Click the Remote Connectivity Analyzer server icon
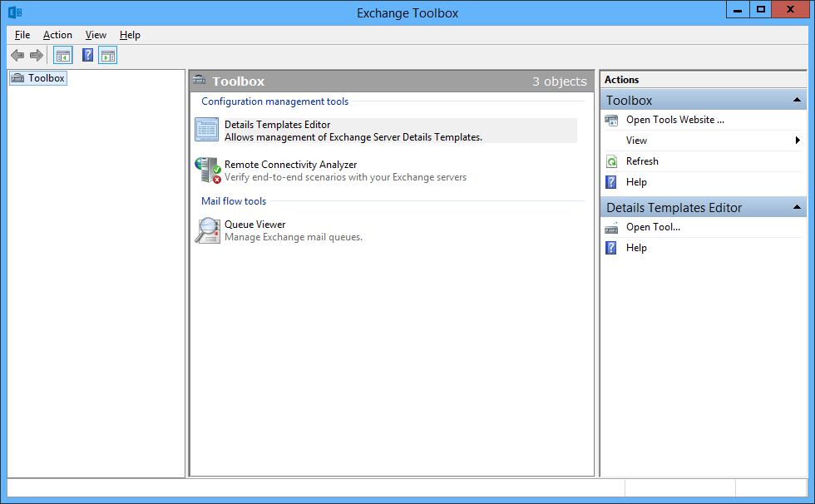 click(x=208, y=170)
